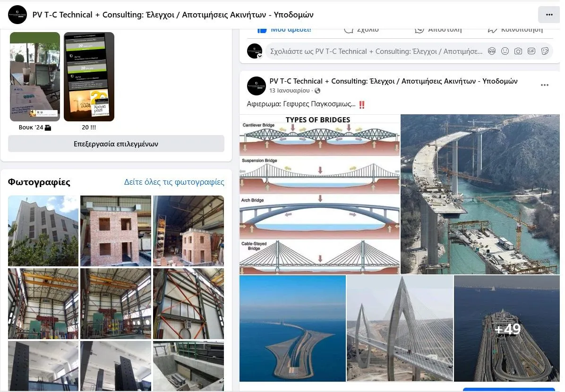Open the Βουκ '24 highlight thumbnail
Screen dimensions: 565x392
point(35,77)
